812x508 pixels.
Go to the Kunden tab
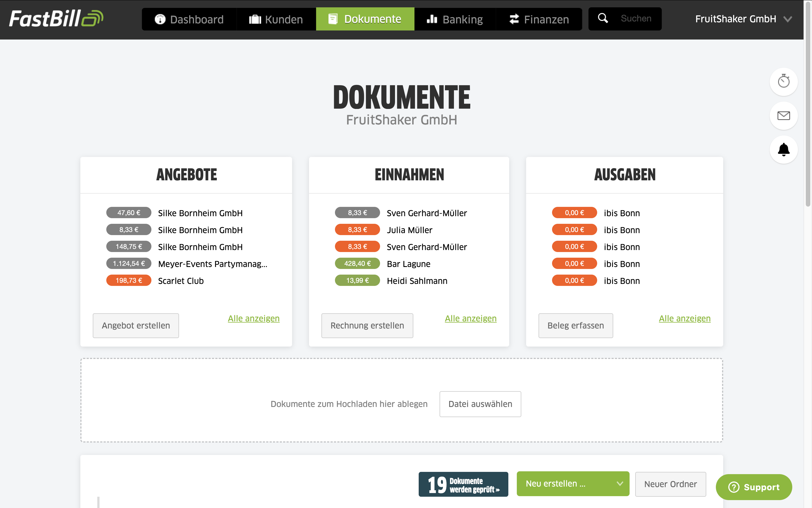(x=276, y=19)
